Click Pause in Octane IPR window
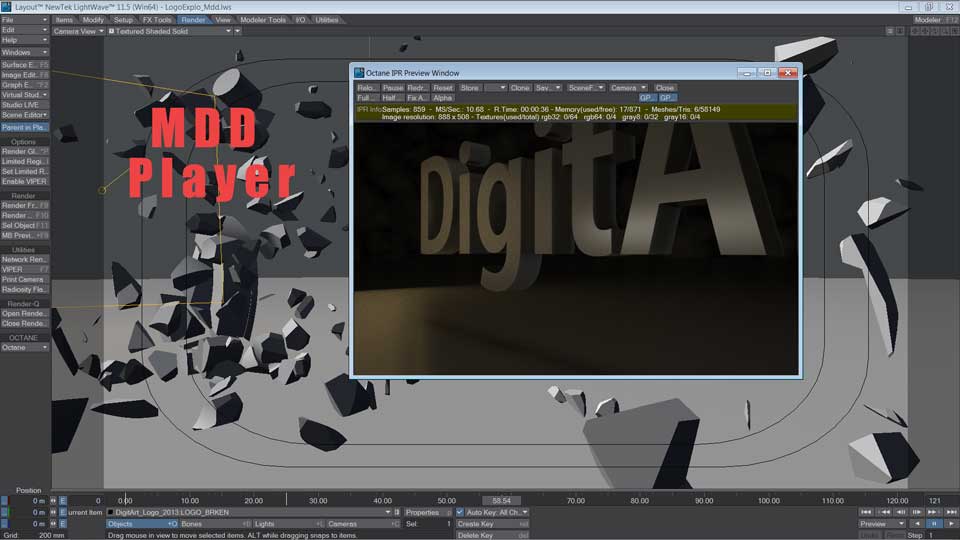The width and height of the screenshot is (960, 540). pos(392,88)
